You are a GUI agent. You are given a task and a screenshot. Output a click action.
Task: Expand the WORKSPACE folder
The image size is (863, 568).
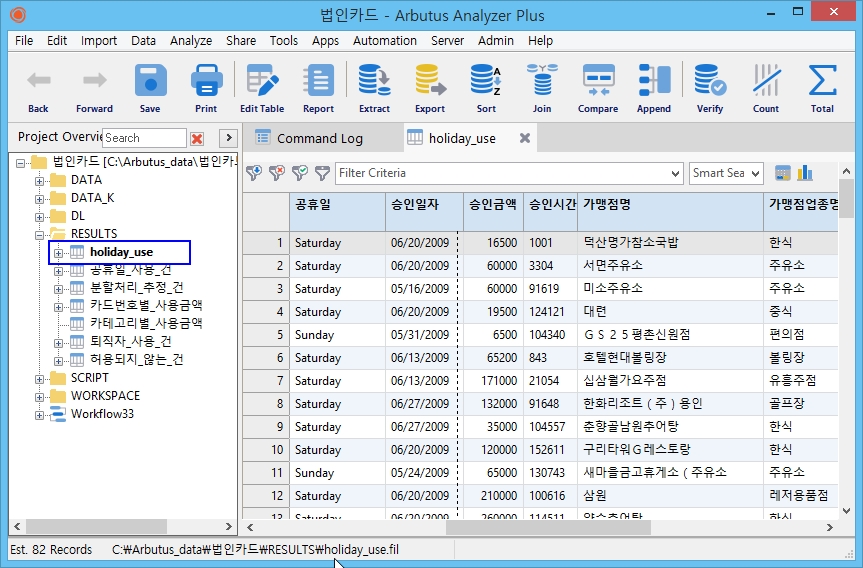pyautogui.click(x=39, y=397)
